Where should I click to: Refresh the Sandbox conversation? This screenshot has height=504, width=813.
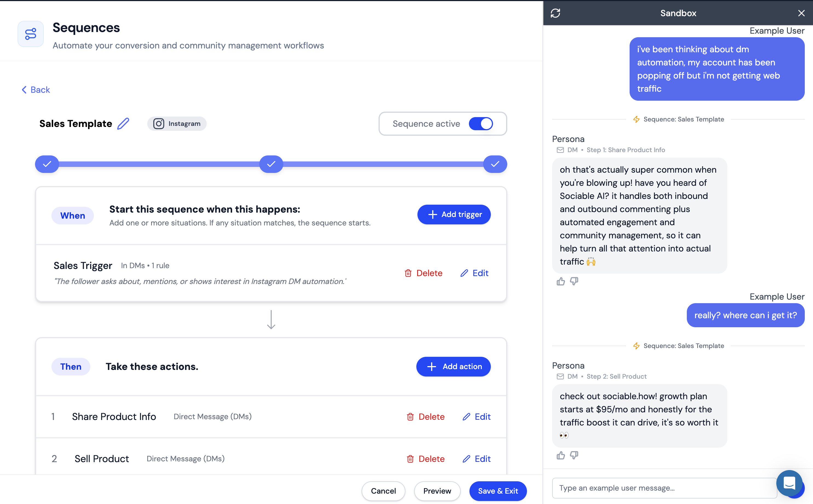(555, 13)
